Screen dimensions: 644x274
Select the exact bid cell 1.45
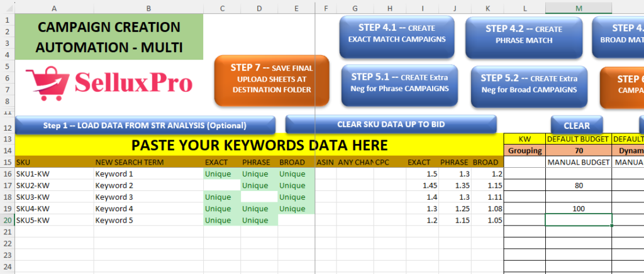pyautogui.click(x=421, y=185)
